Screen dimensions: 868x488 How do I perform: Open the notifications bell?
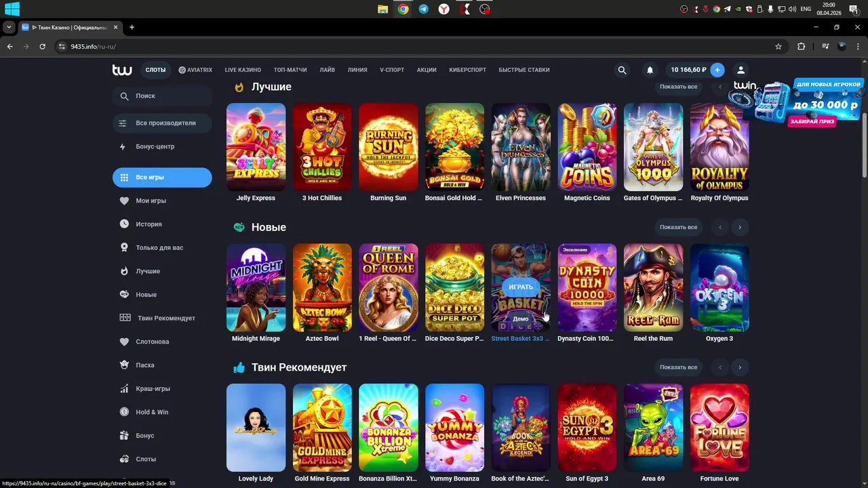pyautogui.click(x=650, y=70)
